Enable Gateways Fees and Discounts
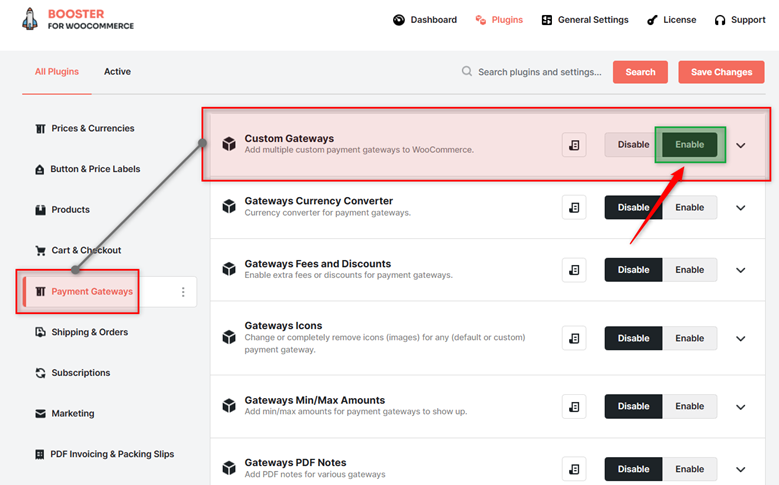 [x=689, y=270]
